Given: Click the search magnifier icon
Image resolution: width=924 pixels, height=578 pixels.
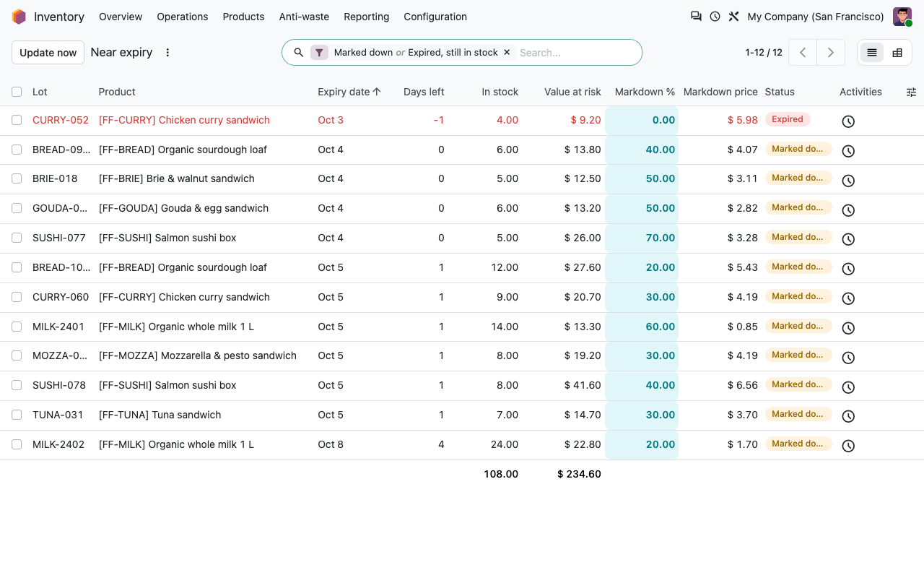Looking at the screenshot, I should pos(299,52).
